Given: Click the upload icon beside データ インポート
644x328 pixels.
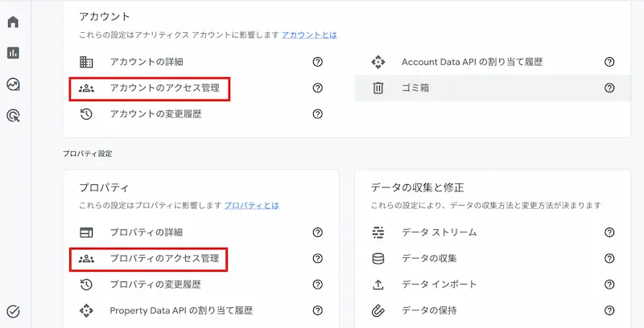Looking at the screenshot, I should (x=378, y=285).
